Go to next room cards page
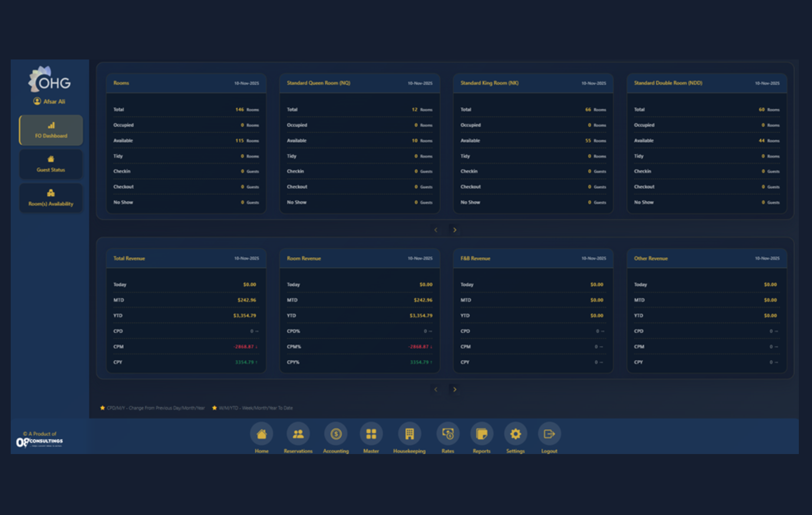The image size is (812, 515). pyautogui.click(x=455, y=230)
